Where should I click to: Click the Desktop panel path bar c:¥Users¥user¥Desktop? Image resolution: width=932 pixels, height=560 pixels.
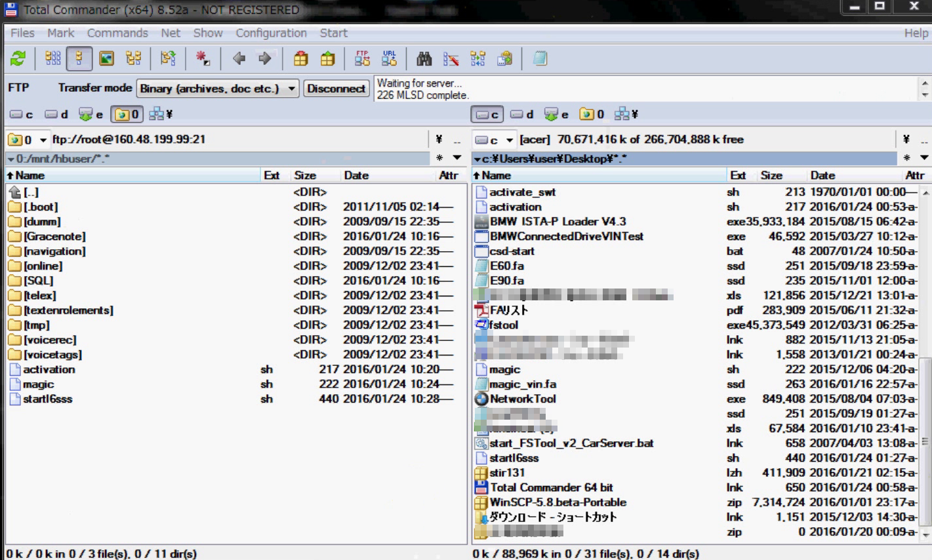[x=684, y=158]
